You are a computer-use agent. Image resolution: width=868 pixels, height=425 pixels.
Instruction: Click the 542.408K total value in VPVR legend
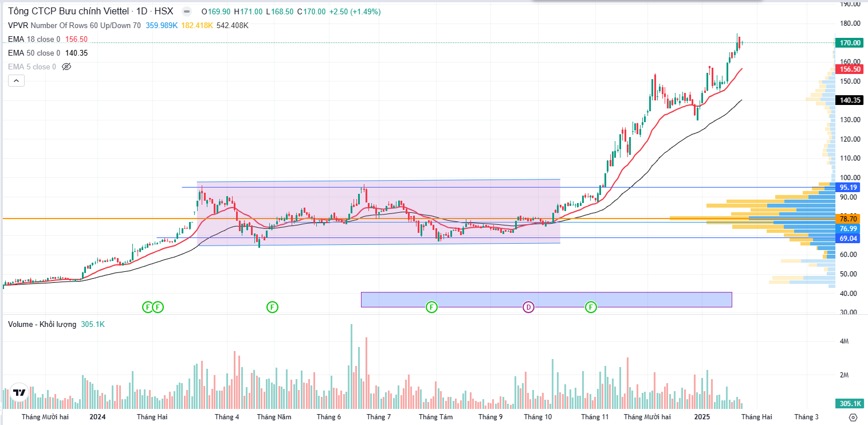[x=234, y=25]
